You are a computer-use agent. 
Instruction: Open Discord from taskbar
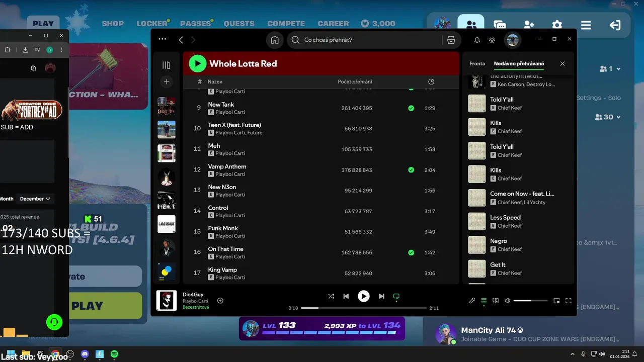(x=85, y=354)
